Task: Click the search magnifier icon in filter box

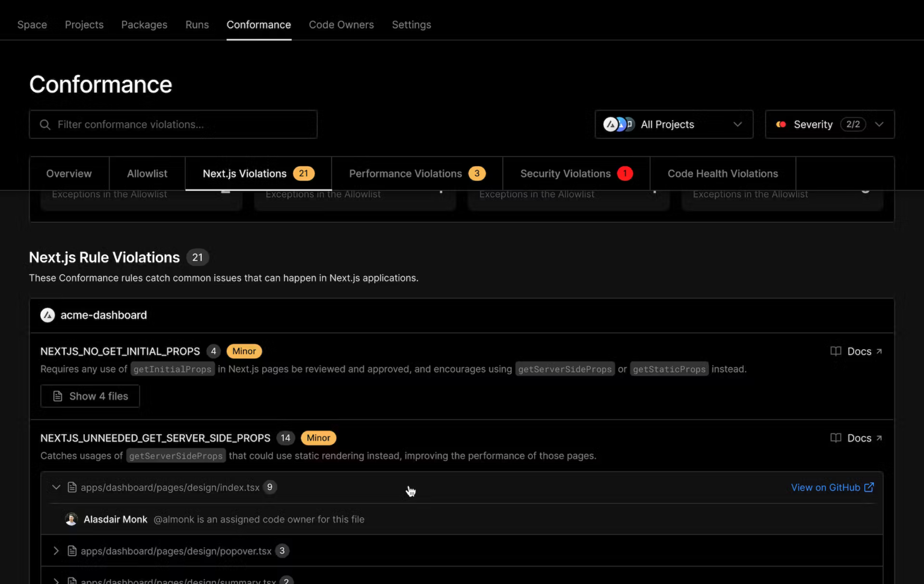Action: click(x=45, y=125)
